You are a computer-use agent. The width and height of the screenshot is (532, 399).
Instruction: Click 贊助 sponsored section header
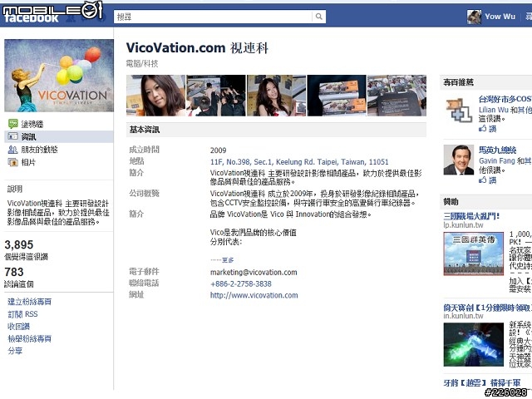pyautogui.click(x=451, y=201)
